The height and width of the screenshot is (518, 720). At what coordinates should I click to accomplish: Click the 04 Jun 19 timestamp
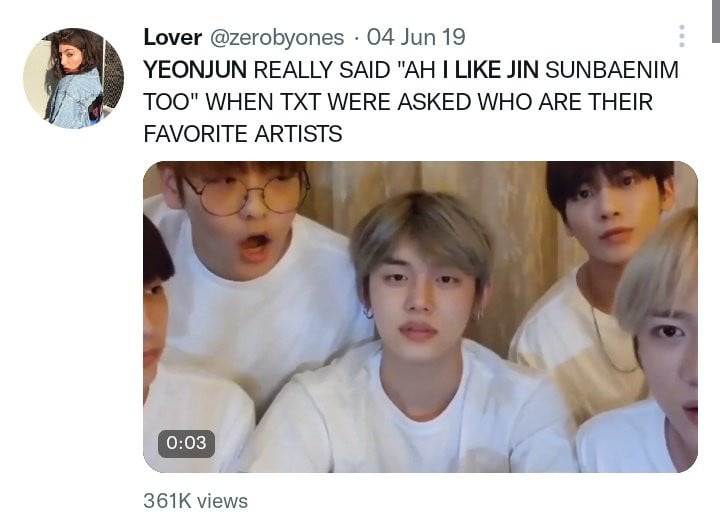(x=416, y=37)
